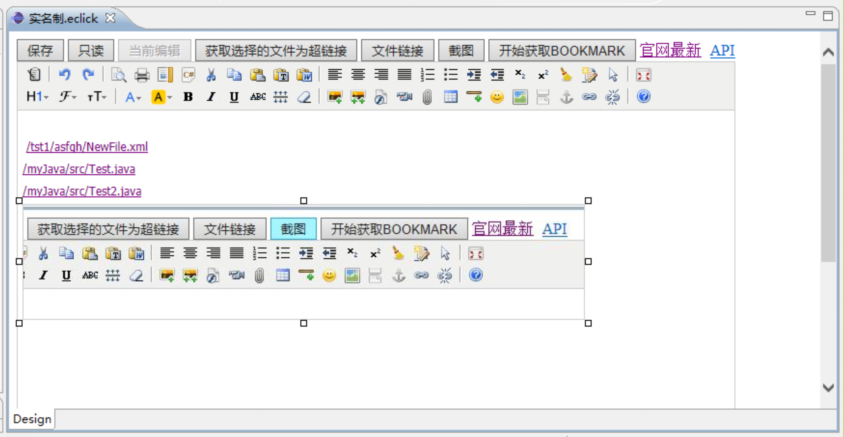Open the /tst1/asfgh/NewFile.xml link
The width and height of the screenshot is (844, 437).
[x=87, y=147]
